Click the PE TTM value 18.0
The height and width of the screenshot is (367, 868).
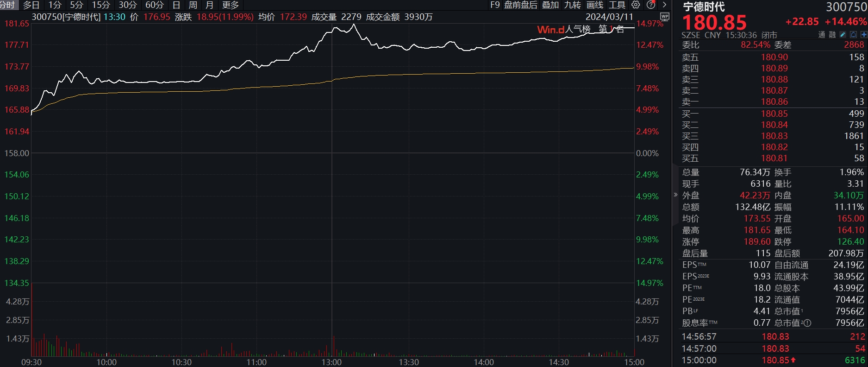(762, 288)
